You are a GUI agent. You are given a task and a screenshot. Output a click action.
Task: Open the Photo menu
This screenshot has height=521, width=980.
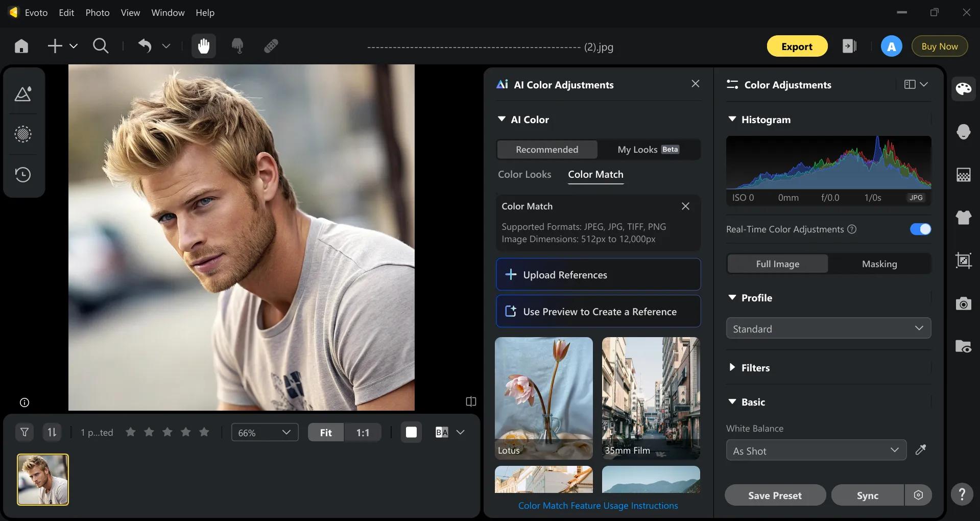[98, 13]
